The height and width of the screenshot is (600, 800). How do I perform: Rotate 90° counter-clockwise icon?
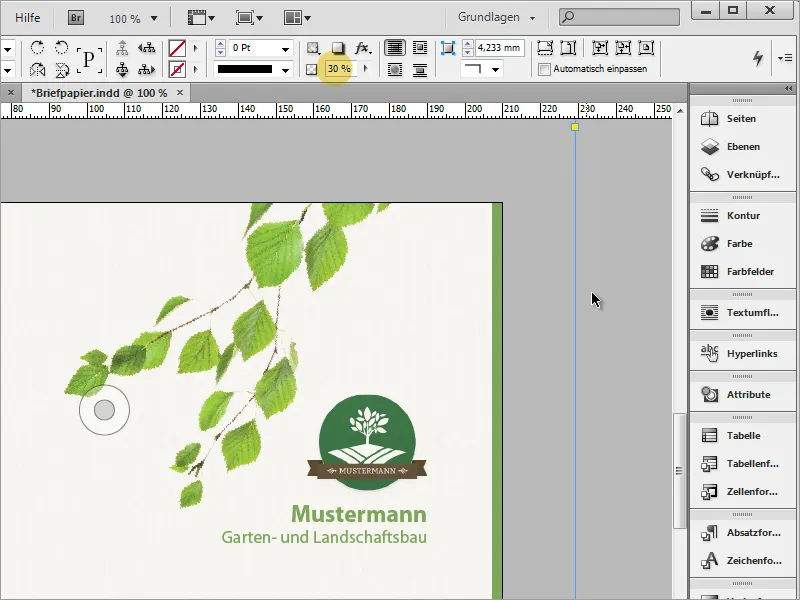(61, 47)
